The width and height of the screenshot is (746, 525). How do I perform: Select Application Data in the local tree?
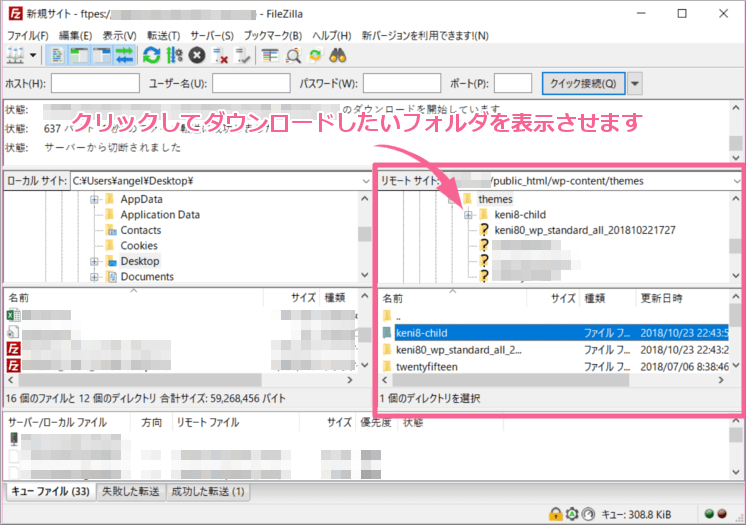pyautogui.click(x=160, y=215)
